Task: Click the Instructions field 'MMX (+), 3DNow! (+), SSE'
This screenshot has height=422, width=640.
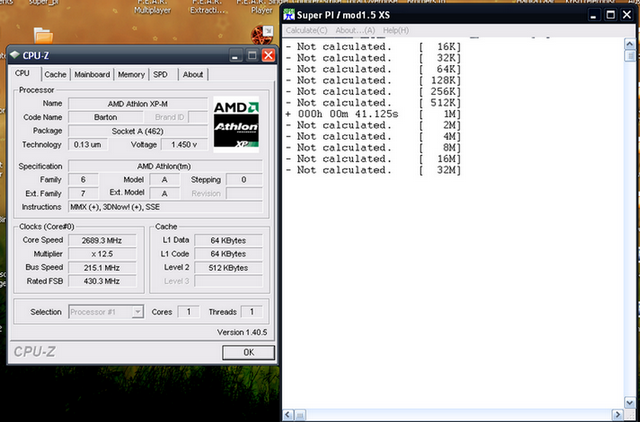Action: coord(165,207)
